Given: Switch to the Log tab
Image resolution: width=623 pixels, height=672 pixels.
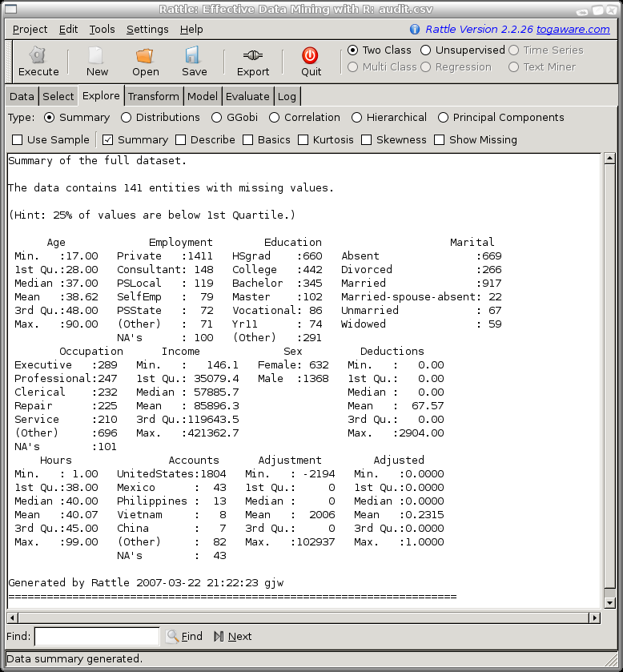Looking at the screenshot, I should coord(287,96).
